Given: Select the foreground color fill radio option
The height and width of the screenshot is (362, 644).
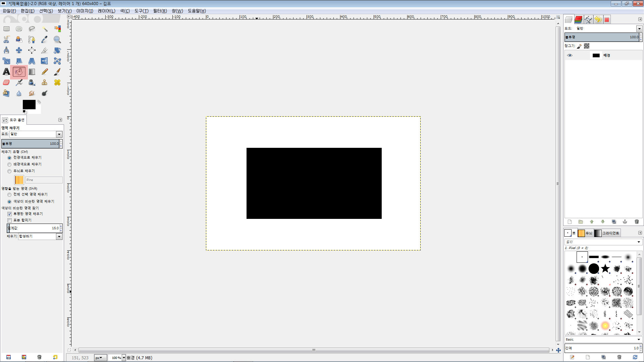Looking at the screenshot, I should coord(9,158).
